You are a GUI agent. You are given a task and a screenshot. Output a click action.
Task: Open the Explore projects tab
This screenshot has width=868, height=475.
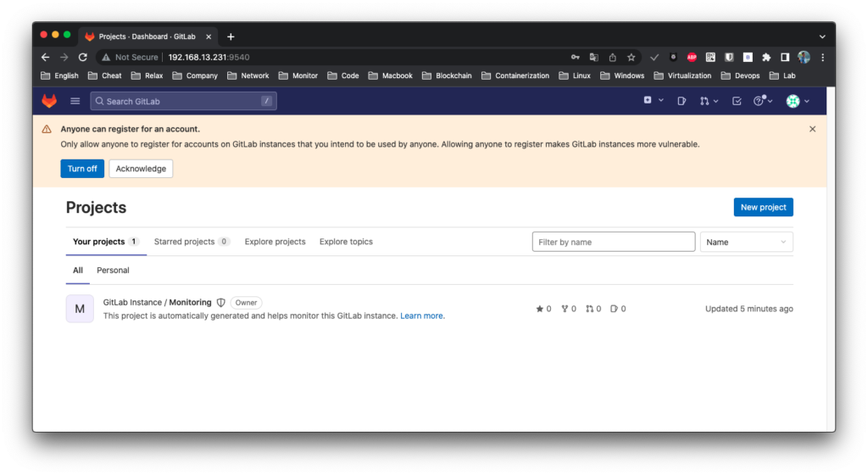[x=275, y=242]
